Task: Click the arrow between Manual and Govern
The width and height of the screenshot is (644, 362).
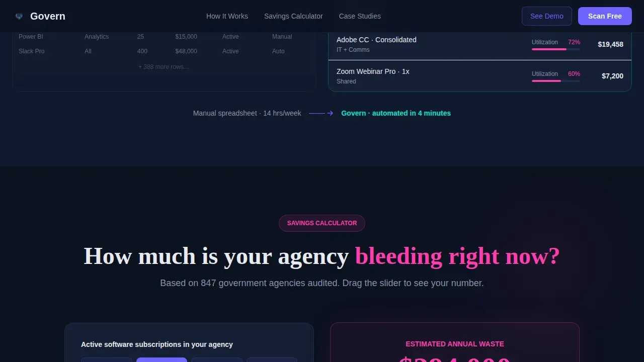Action: [x=321, y=113]
